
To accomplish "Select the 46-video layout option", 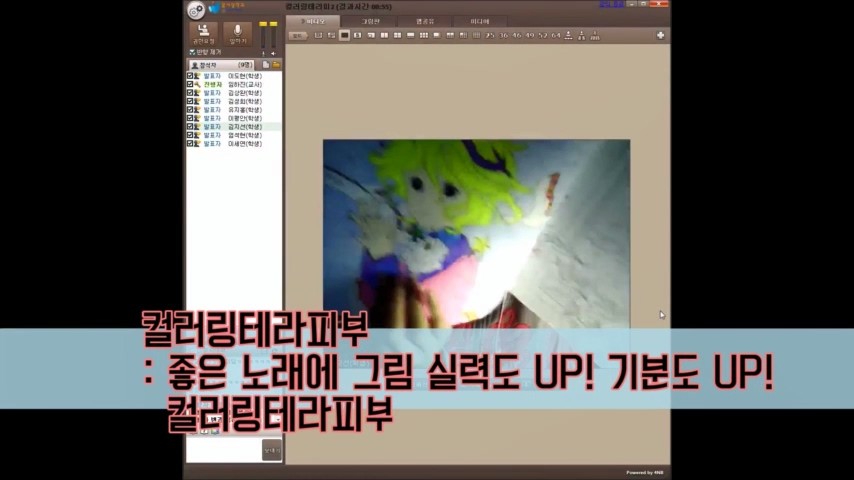I will (x=516, y=35).
